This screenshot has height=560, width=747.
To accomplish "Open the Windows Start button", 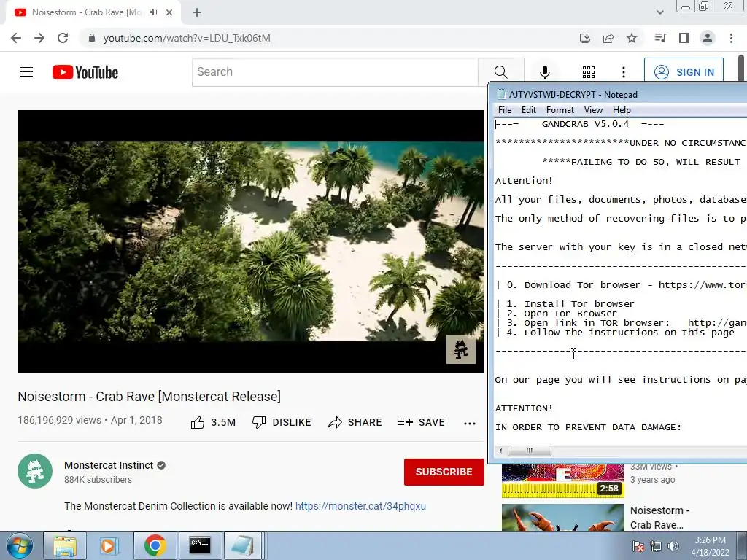I will point(20,545).
